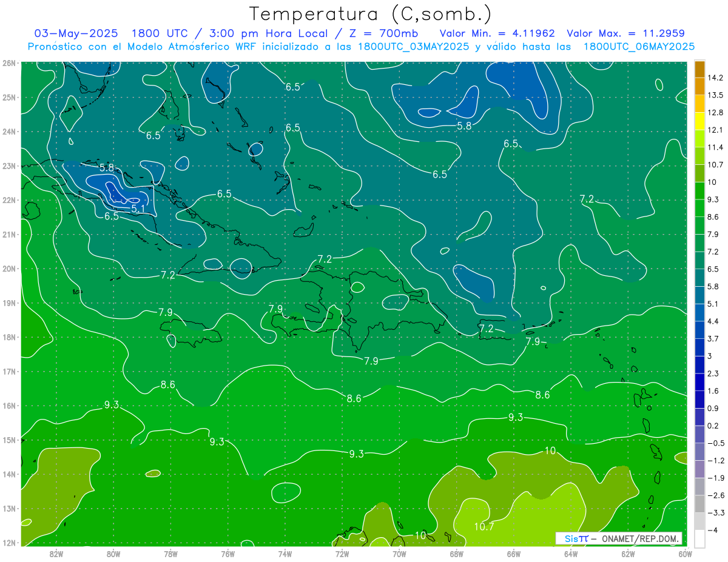The image size is (728, 562).
Task: Click the 'Temperatura (C,somb.)' title
Action: 370,14
